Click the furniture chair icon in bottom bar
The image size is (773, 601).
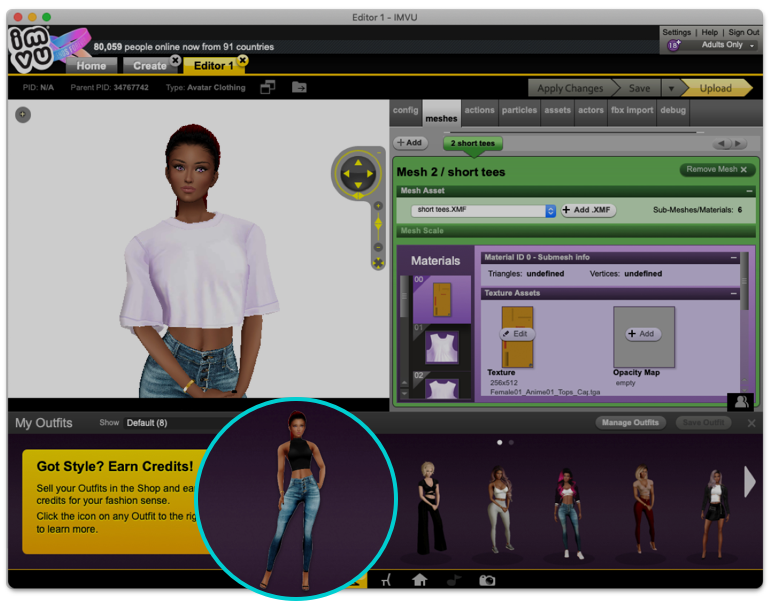click(386, 580)
